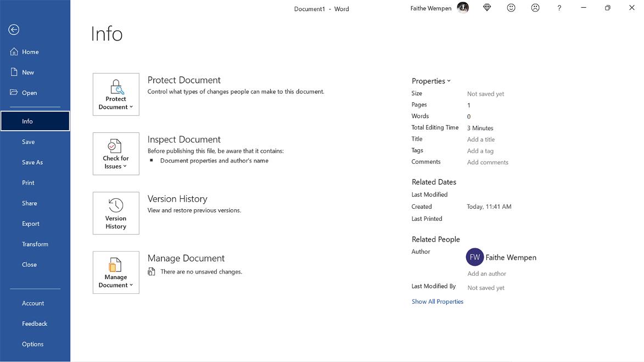Click the Faithe Wempen account name in title bar
644x362 pixels.
pyautogui.click(x=431, y=8)
